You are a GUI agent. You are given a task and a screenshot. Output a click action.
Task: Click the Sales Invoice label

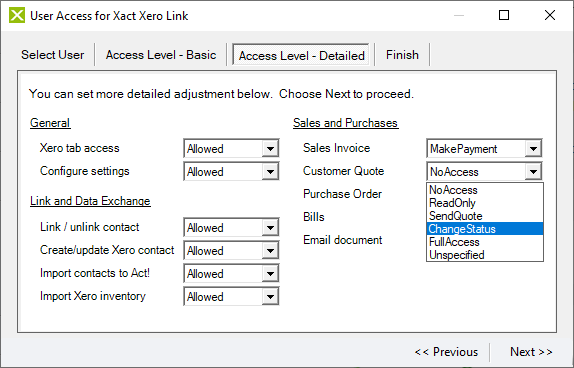[336, 148]
